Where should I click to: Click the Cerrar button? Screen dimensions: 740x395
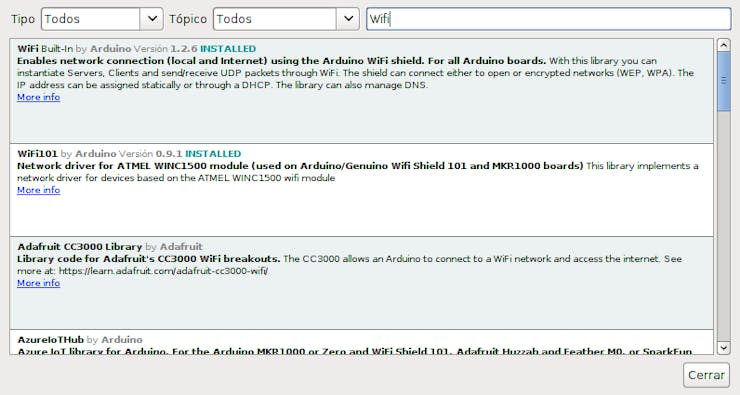706,375
